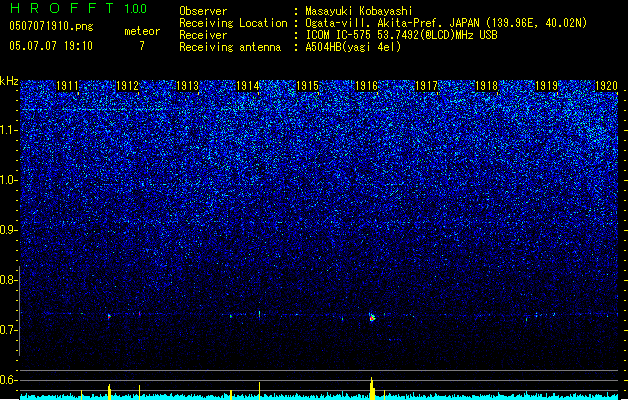Click the 0.7 kHz frequency label
Screen dimensions: 629x400
click(x=9, y=330)
